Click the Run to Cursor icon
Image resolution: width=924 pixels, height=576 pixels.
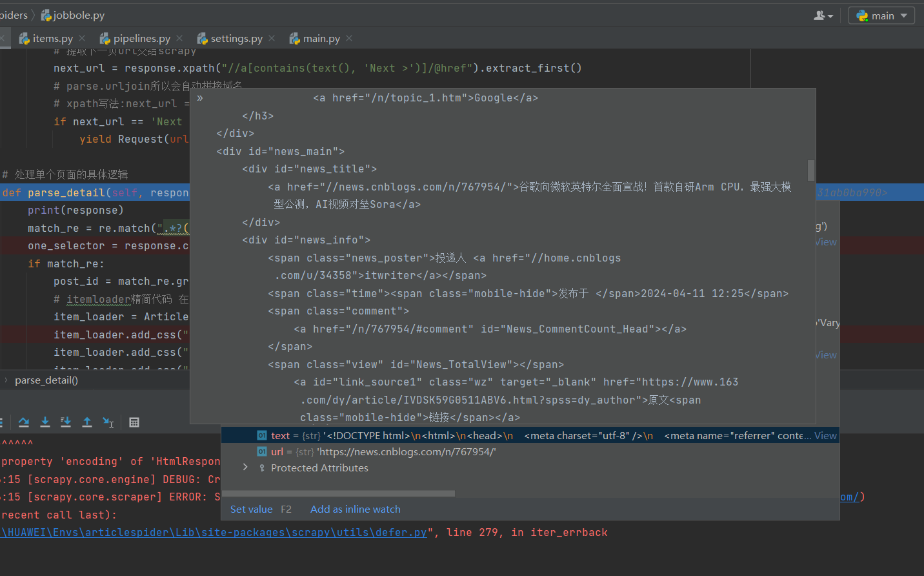(x=108, y=422)
